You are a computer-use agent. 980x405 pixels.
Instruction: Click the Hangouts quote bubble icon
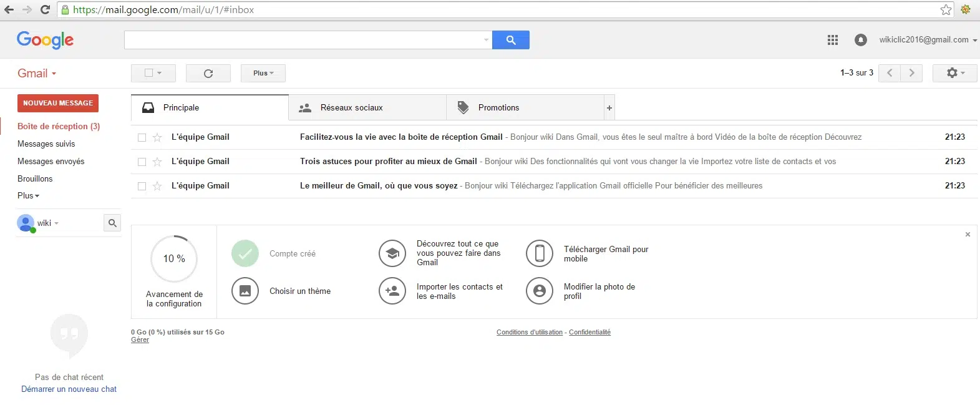pos(69,335)
